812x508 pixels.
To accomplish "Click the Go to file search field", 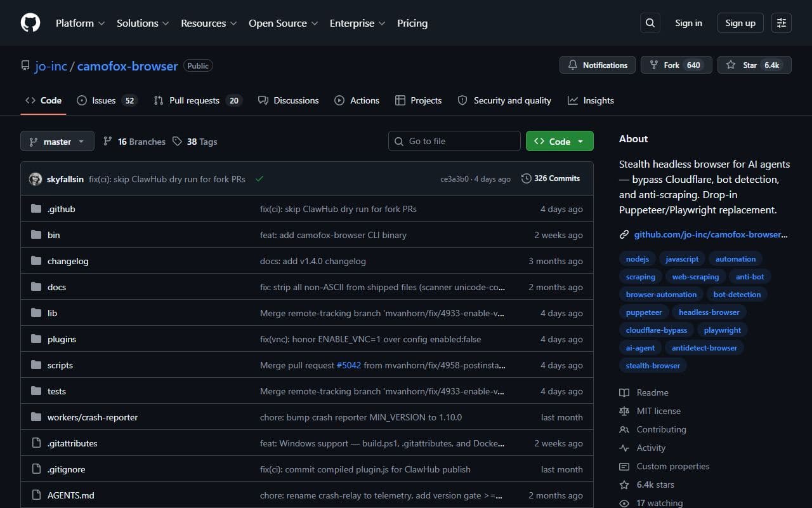I will tap(454, 141).
